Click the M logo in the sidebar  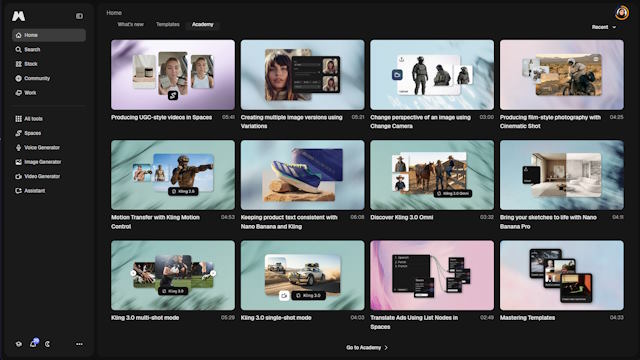[x=18, y=16]
